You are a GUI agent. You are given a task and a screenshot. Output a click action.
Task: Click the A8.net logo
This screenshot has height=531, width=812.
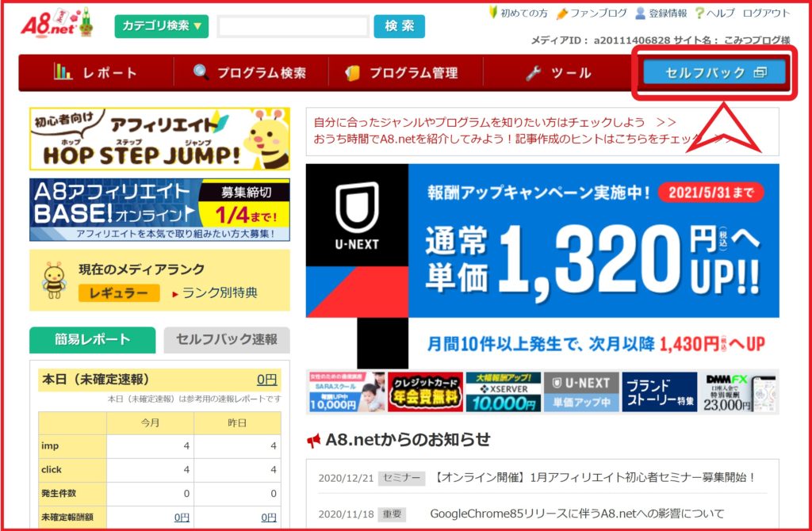[57, 23]
